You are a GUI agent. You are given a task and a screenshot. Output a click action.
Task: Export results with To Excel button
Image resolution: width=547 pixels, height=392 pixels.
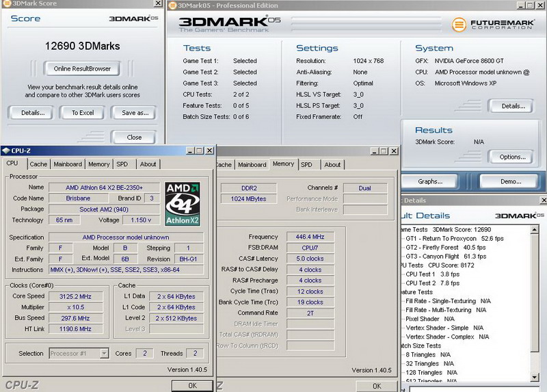pos(83,113)
